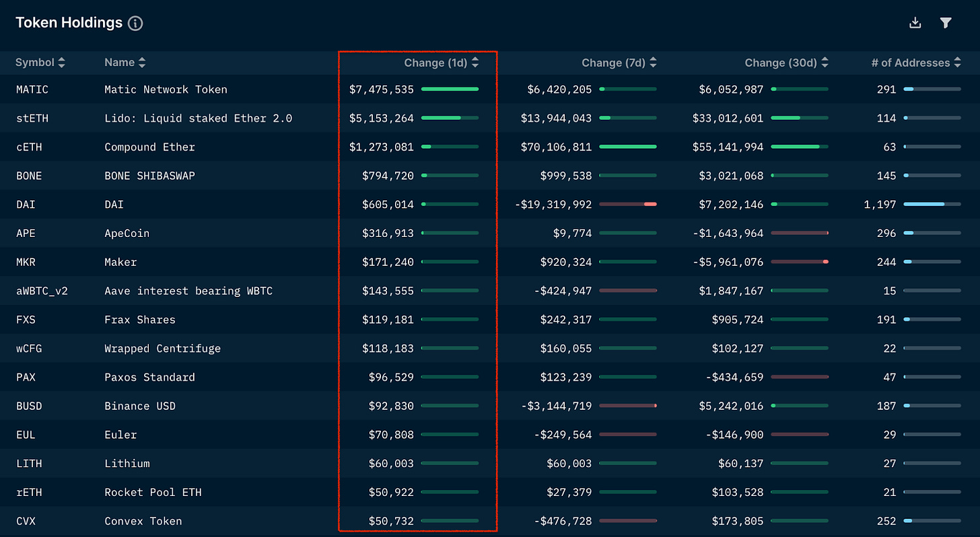Screen dimensions: 980x537
Task: Open the table filter options
Action: coord(946,23)
